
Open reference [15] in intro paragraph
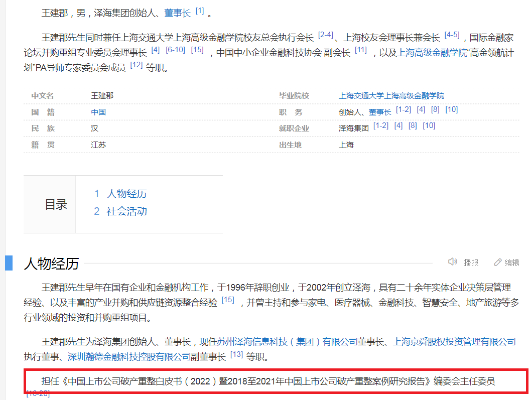tap(197, 50)
